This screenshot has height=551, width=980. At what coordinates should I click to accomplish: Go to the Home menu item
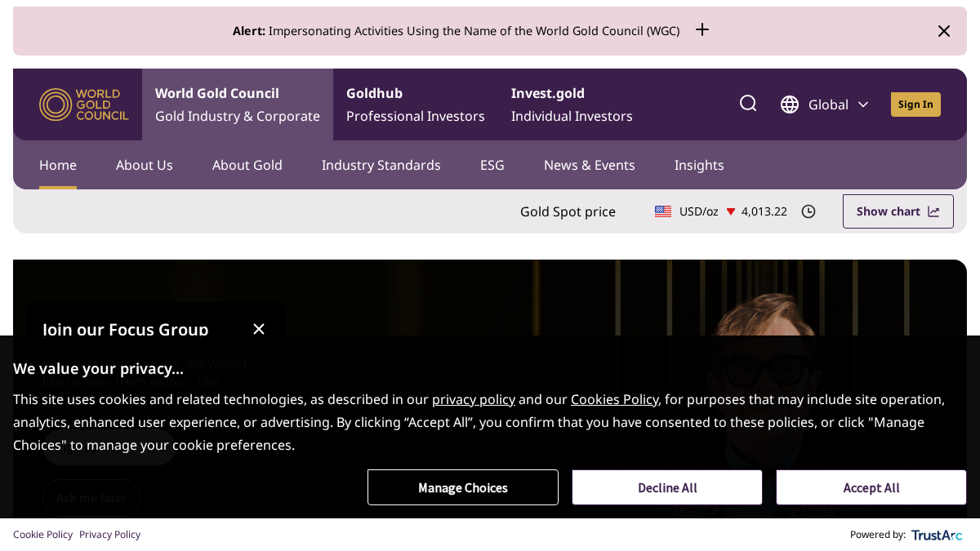[x=58, y=165]
